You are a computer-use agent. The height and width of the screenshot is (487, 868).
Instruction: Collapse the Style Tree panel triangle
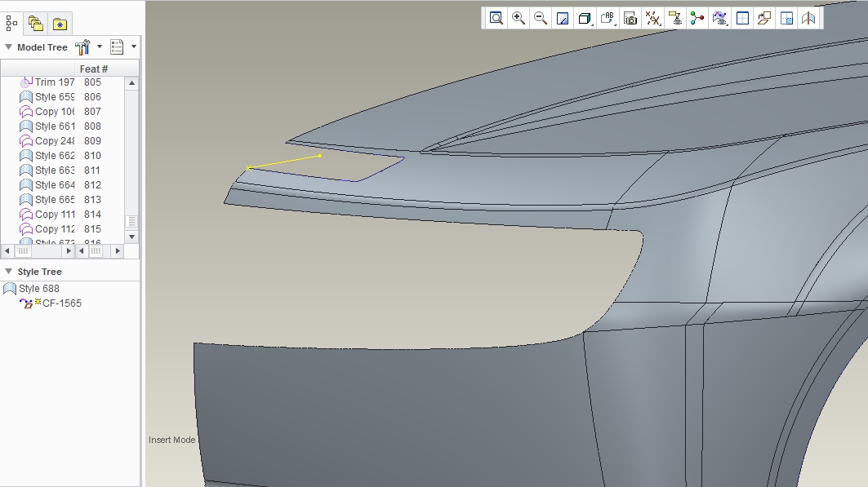pos(8,272)
